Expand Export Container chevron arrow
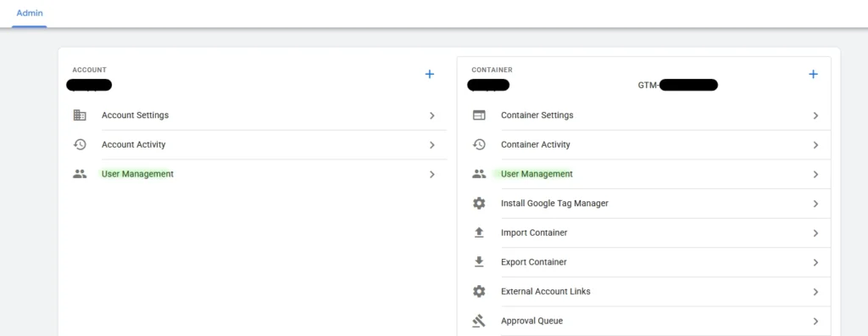 click(x=815, y=263)
